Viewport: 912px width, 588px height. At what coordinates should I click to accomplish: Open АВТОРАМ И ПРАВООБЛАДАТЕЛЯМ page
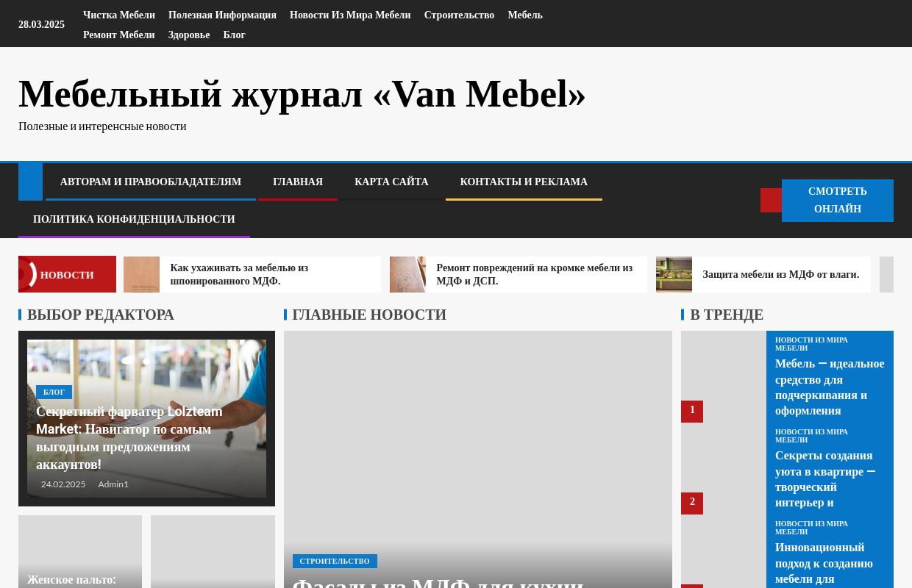click(151, 182)
